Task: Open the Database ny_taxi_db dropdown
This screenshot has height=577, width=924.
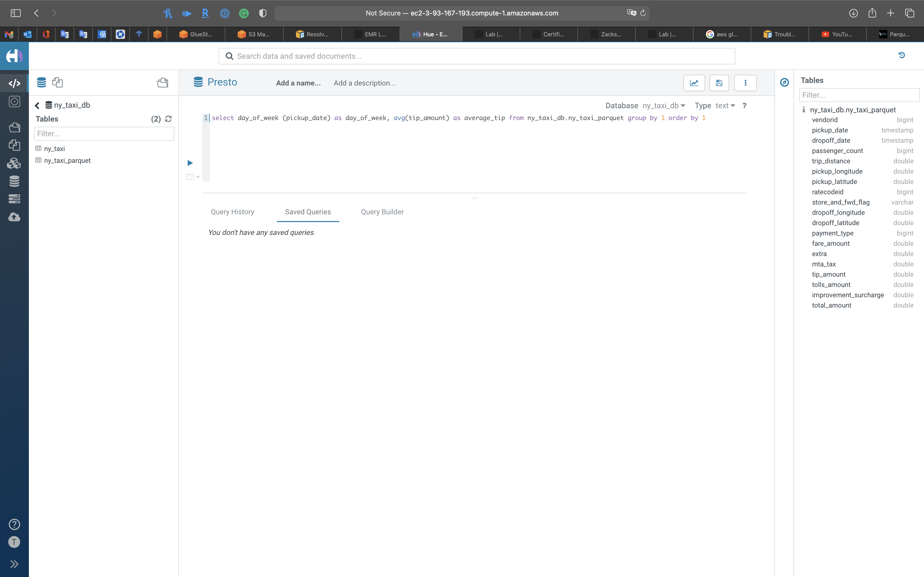Action: click(664, 106)
